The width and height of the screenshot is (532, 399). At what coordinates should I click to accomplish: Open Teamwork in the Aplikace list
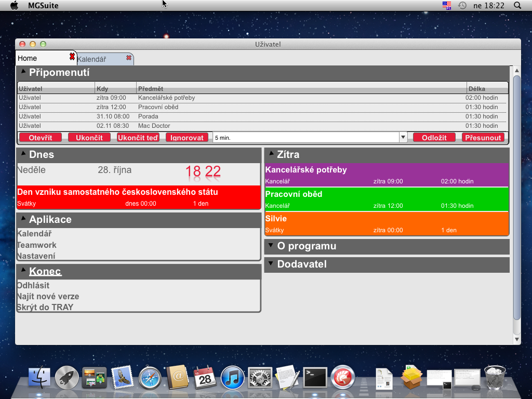tap(37, 245)
